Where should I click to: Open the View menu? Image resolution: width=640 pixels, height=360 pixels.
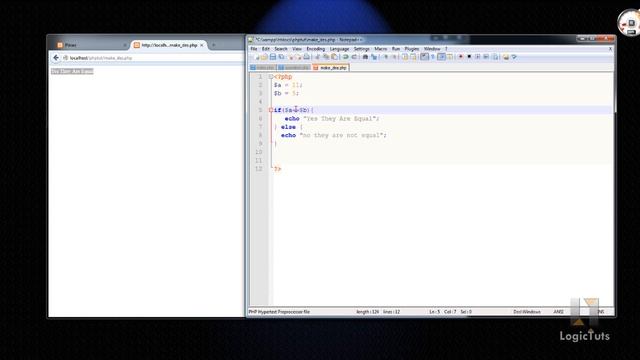point(297,49)
